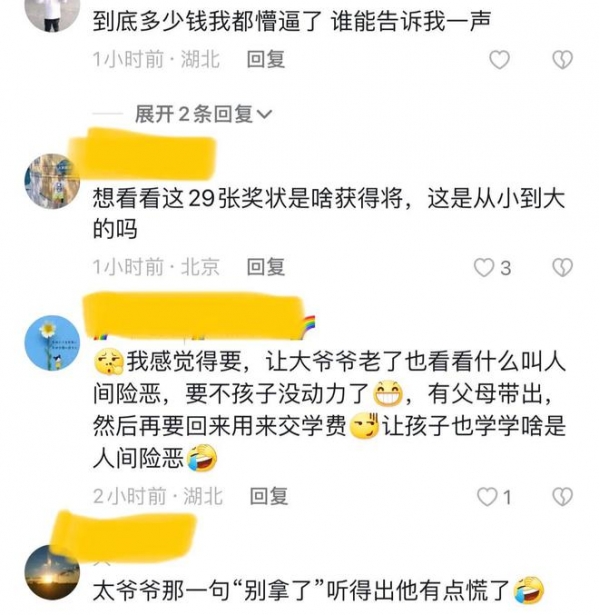Open the top commenter's partially visible avatar
This screenshot has height=615, width=600.
52,15
